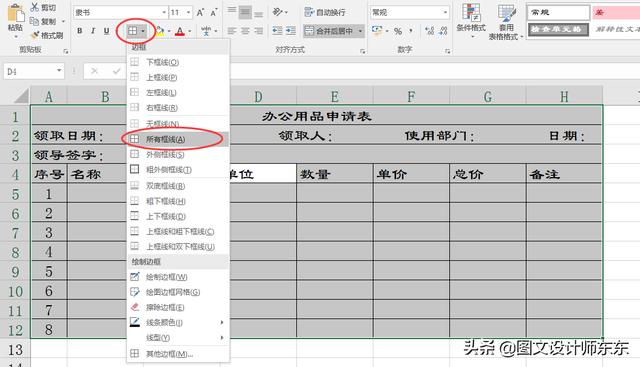Click the Increase Font Size icon
The width and height of the screenshot is (640, 367).
200,13
